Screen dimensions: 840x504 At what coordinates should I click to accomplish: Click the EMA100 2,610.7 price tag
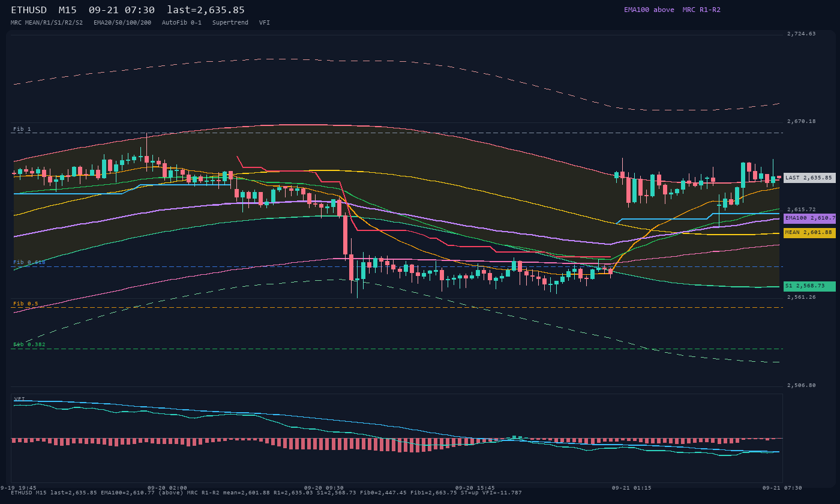click(x=809, y=218)
